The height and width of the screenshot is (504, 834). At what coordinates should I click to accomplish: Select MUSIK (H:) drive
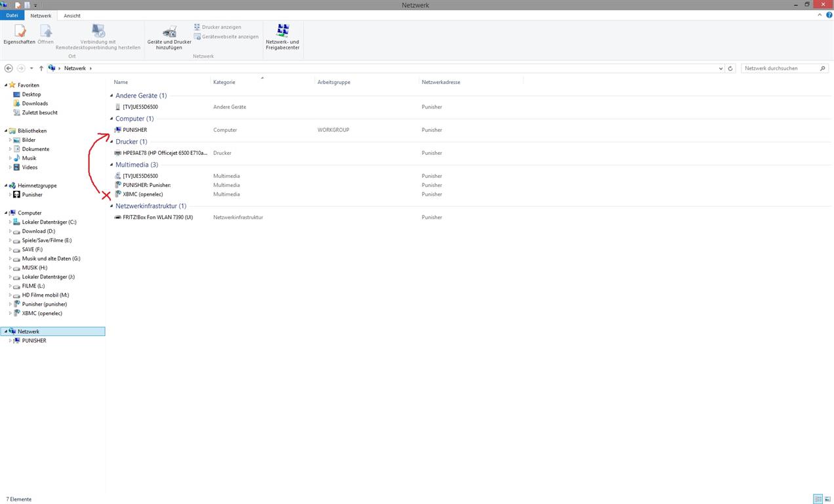(x=34, y=268)
